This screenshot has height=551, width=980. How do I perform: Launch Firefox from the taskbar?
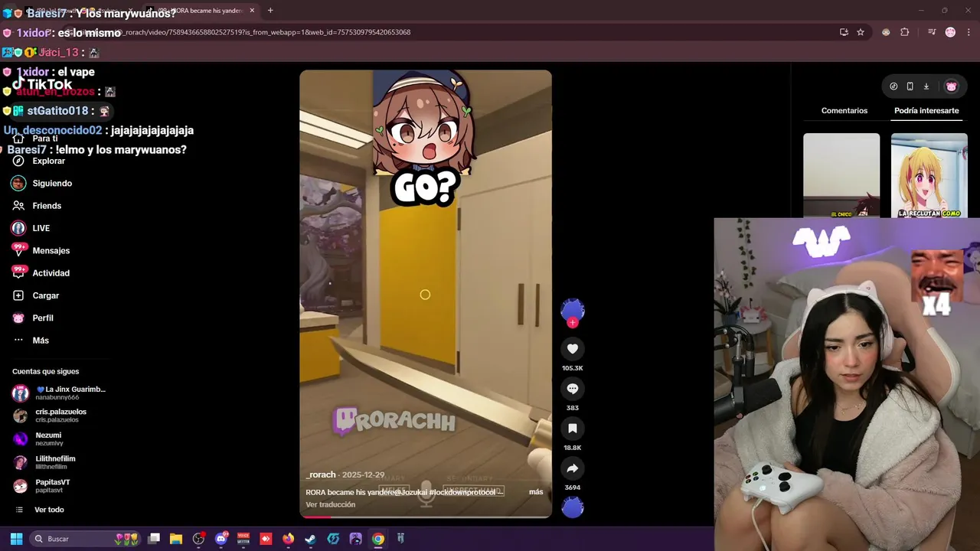[x=289, y=539]
